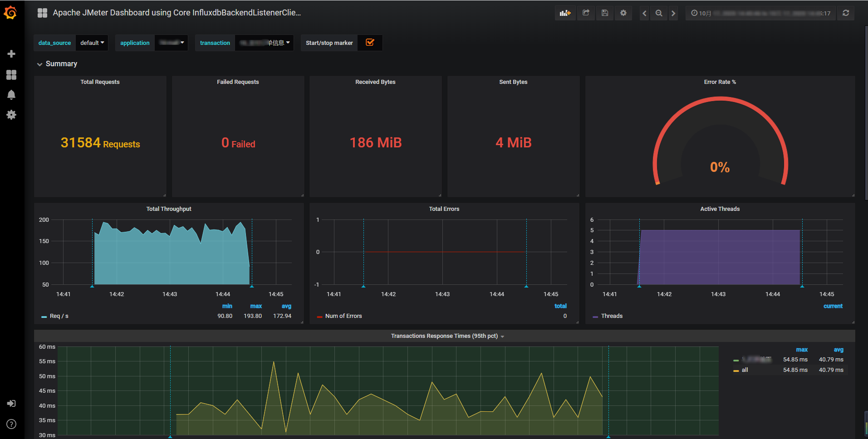The height and width of the screenshot is (439, 868).
Task: Toggle the 'all' legend series
Action: 745,370
